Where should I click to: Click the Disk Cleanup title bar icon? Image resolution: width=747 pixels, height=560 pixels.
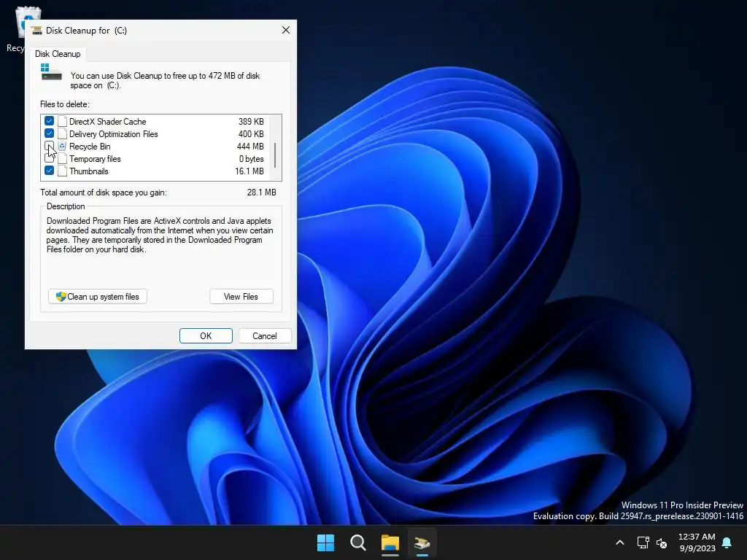click(36, 31)
